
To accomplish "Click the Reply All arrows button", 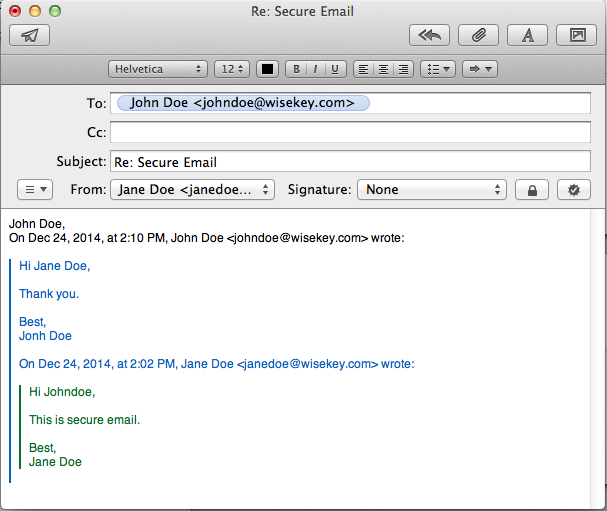I will (x=429, y=35).
